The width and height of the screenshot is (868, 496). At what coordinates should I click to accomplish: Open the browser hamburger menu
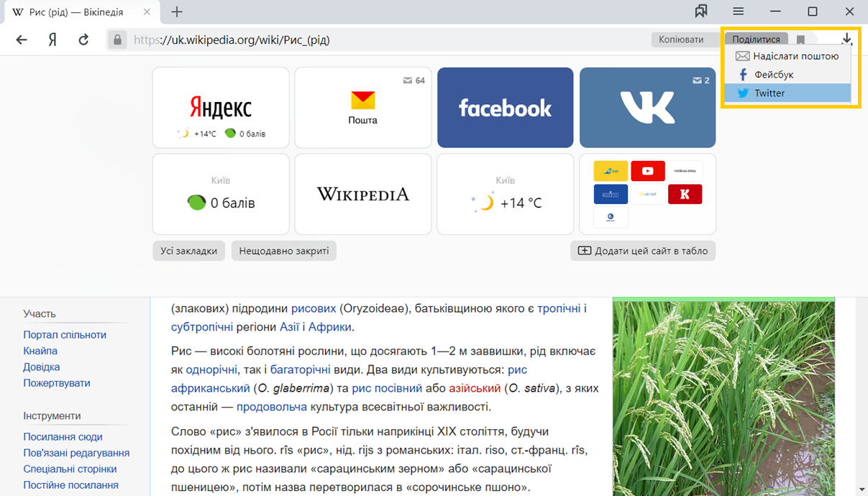739,12
